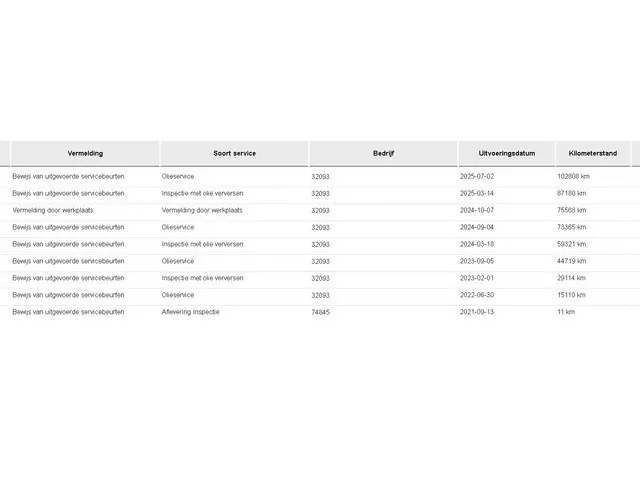This screenshot has height=480, width=640.
Task: Click the 2024-03-18 date cell
Action: 479,244
